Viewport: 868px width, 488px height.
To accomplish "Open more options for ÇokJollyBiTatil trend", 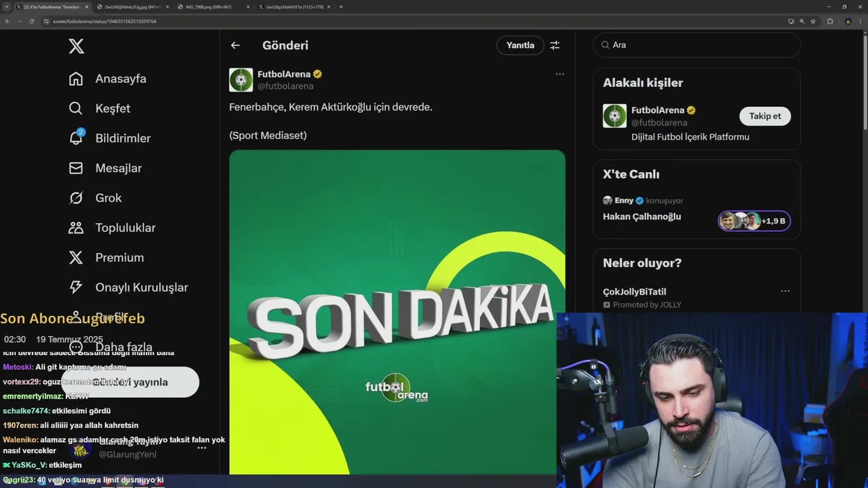I will point(785,291).
